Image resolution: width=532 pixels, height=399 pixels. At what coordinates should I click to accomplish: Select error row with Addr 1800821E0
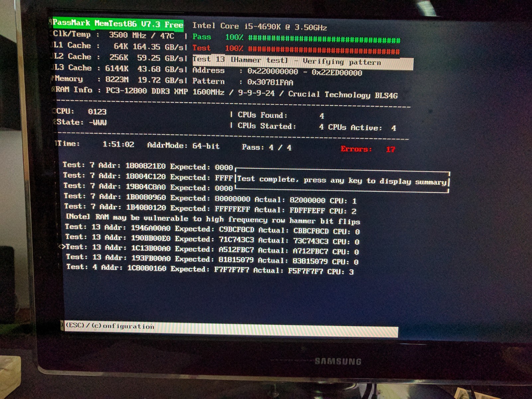tap(148, 166)
